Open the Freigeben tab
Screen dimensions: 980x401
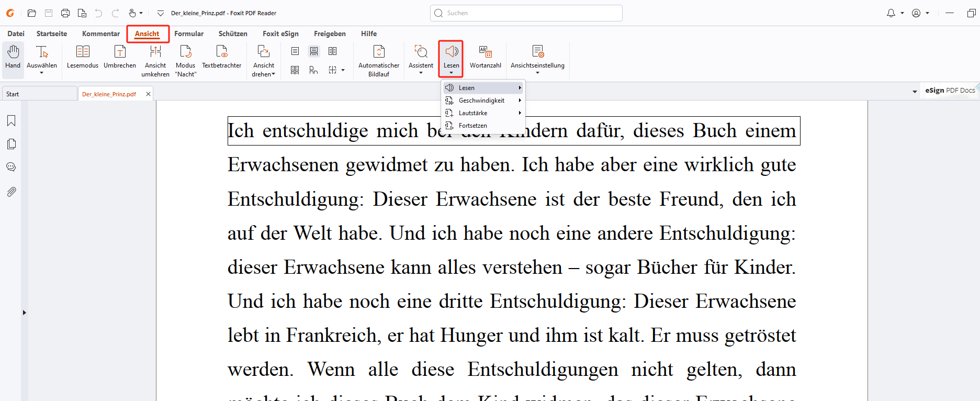pos(330,34)
